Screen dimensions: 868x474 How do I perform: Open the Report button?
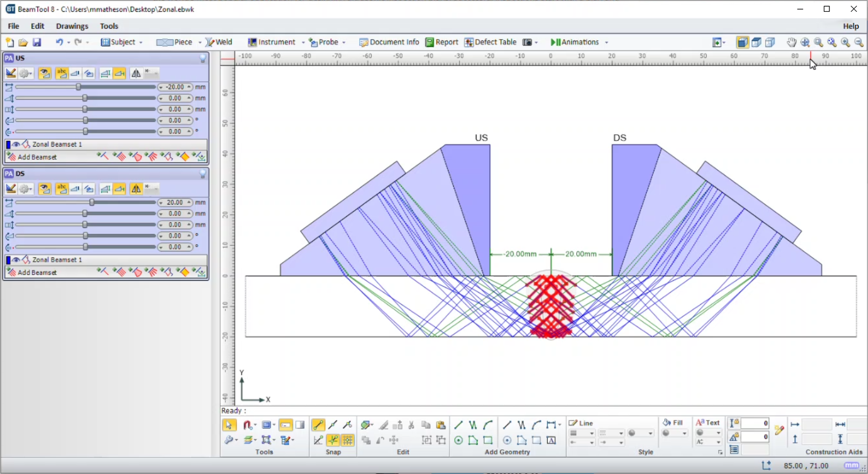point(441,42)
